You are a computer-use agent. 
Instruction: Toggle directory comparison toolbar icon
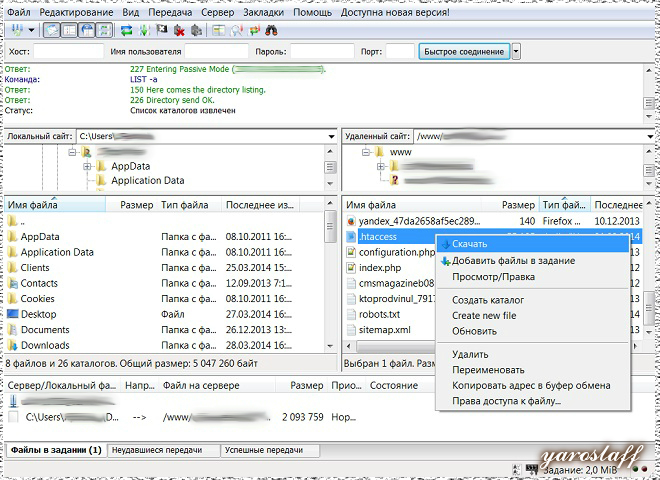234,31
